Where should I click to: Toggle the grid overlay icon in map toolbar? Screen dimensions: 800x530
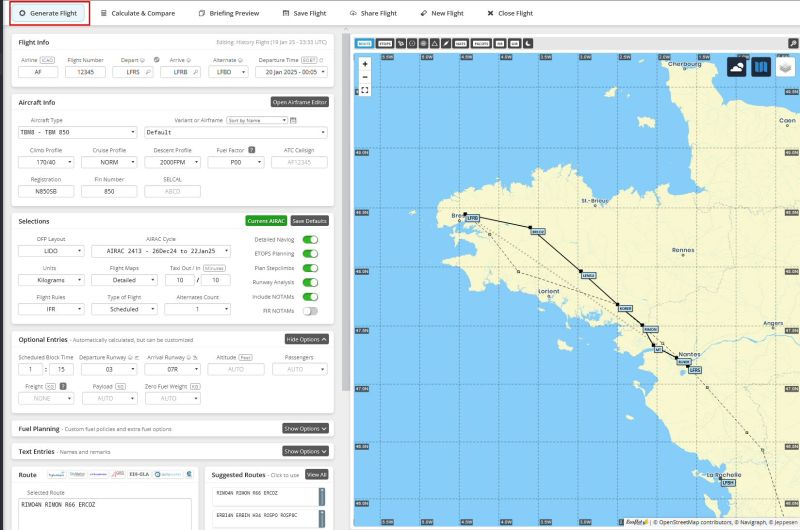pyautogui.click(x=423, y=43)
